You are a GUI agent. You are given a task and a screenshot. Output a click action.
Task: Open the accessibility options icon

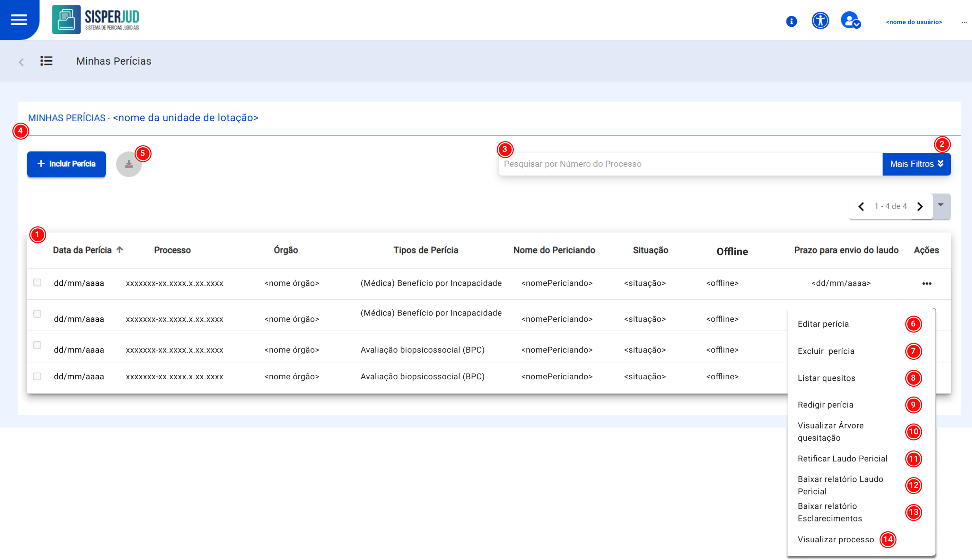click(820, 21)
